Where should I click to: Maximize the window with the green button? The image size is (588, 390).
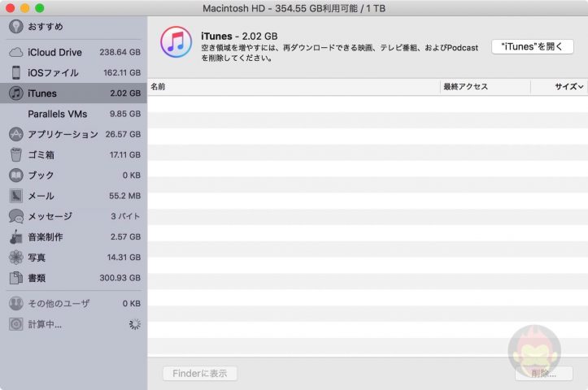coord(39,8)
